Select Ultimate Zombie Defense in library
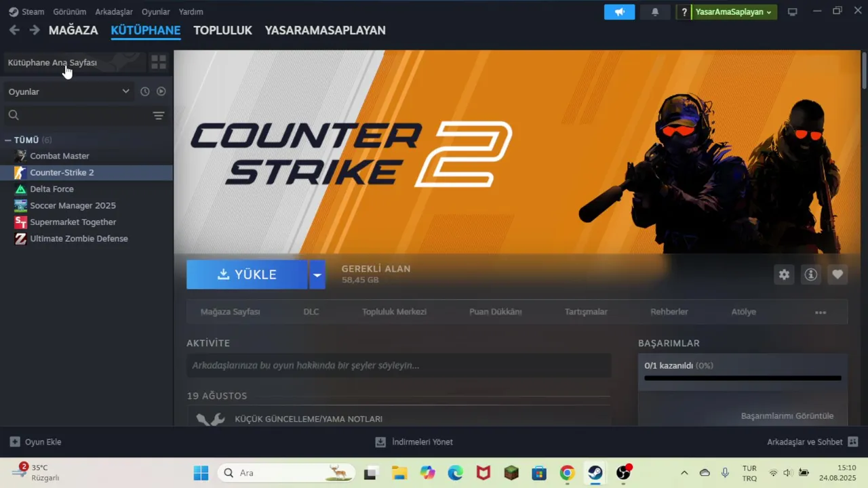868x488 pixels. pos(86,239)
